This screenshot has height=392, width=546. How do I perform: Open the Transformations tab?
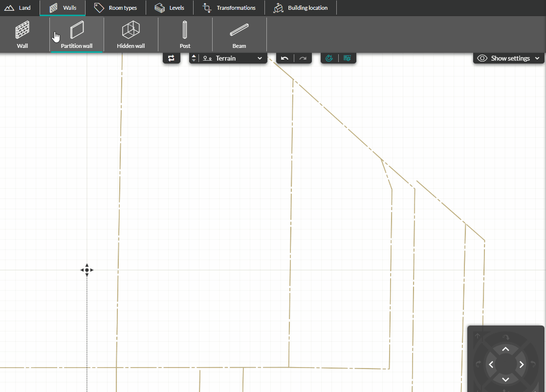[x=229, y=7]
